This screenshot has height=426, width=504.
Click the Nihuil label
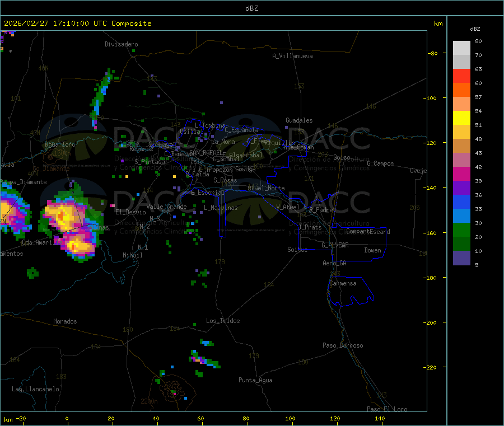click(132, 255)
